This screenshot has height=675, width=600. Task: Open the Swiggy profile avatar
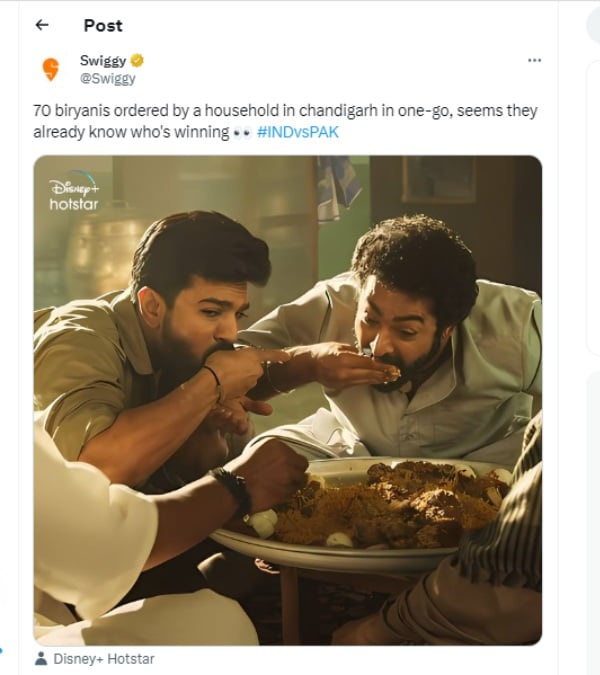pyautogui.click(x=50, y=69)
